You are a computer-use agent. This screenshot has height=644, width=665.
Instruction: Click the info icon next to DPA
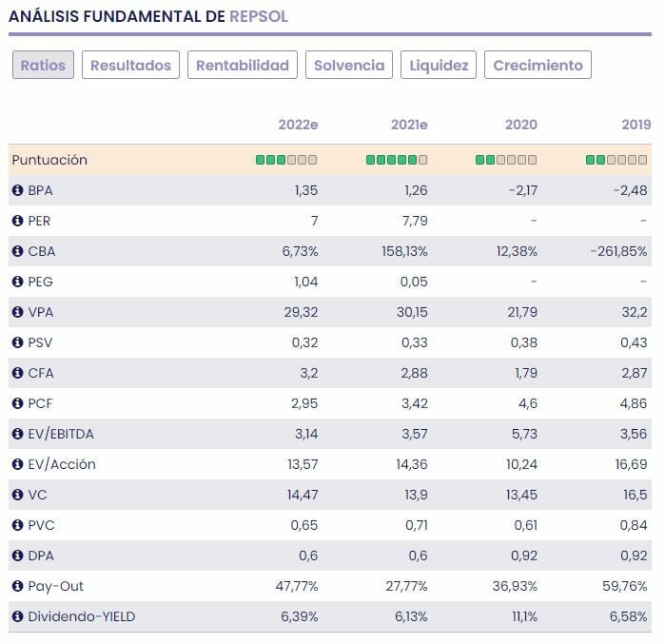click(17, 556)
